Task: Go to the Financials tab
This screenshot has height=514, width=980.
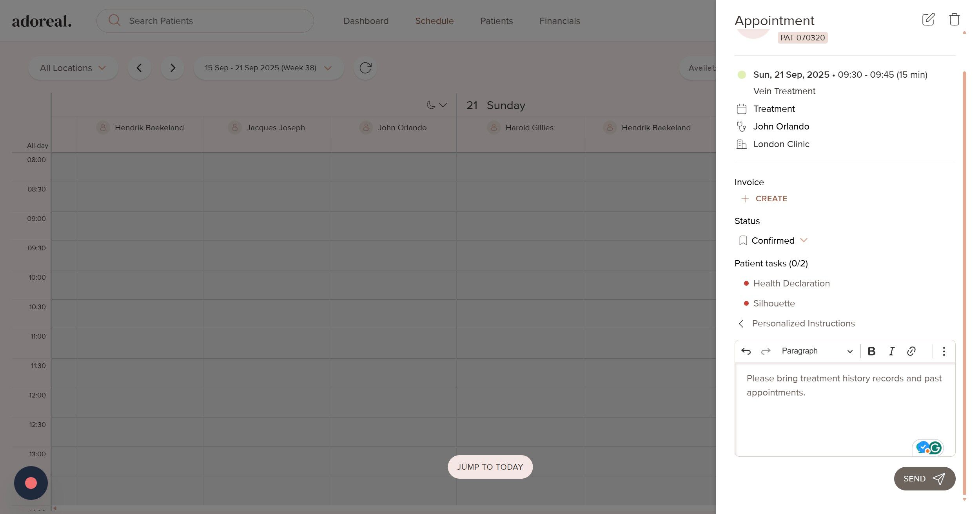Action: click(559, 21)
